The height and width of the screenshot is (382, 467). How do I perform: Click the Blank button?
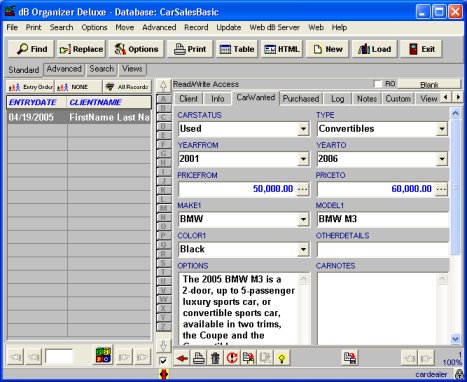(x=429, y=85)
